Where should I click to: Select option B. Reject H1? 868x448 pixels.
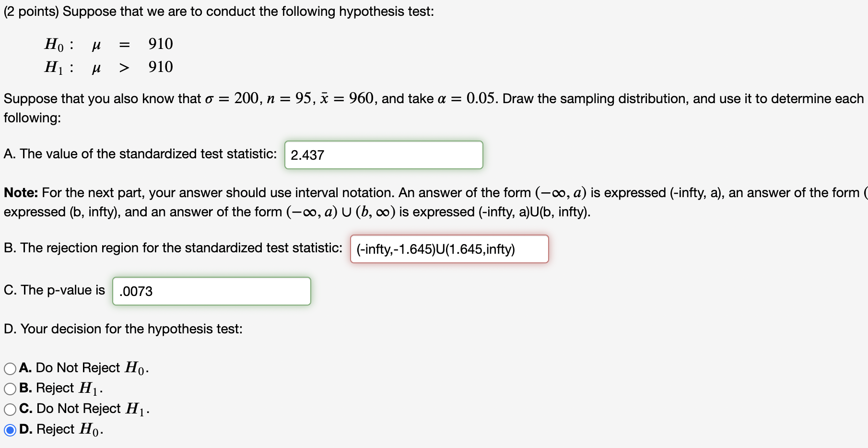pyautogui.click(x=10, y=389)
